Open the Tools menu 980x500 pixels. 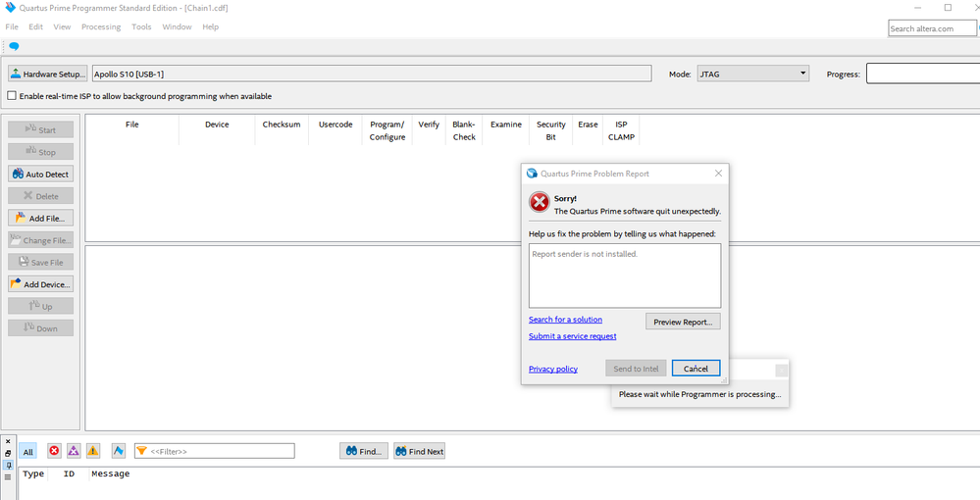pos(141,26)
